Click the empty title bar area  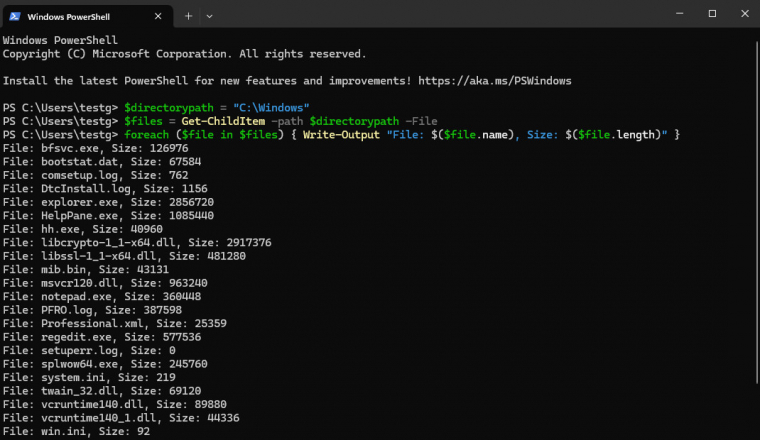[x=436, y=14]
